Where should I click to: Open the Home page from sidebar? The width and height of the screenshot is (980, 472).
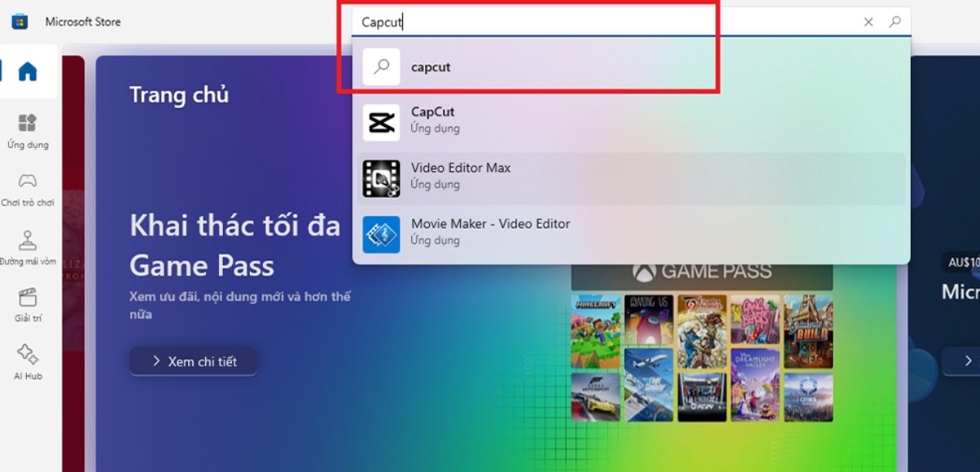click(x=28, y=72)
